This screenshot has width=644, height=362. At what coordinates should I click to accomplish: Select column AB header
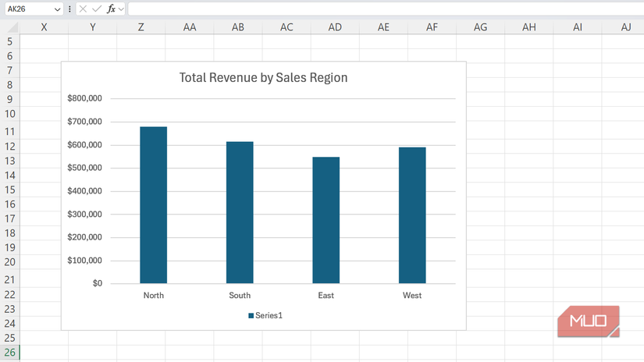pos(238,27)
